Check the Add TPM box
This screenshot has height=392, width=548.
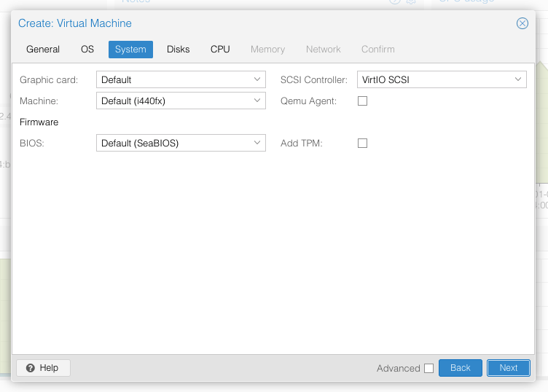362,144
